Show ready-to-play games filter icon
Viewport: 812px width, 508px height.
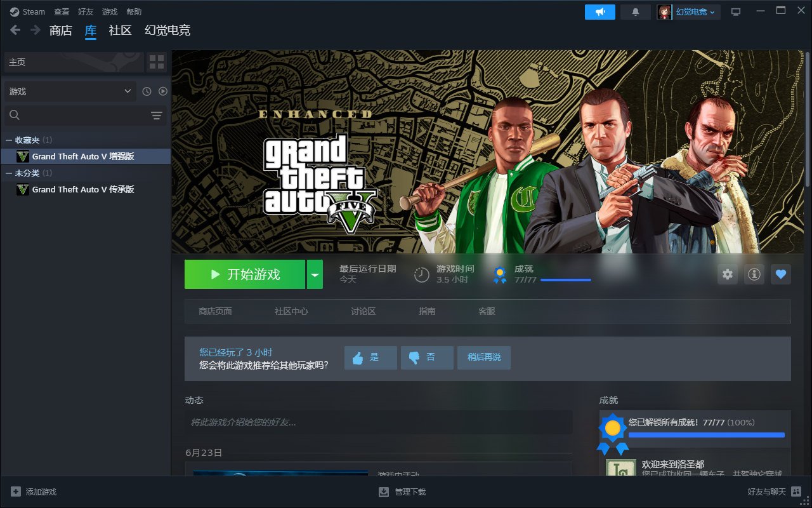163,91
